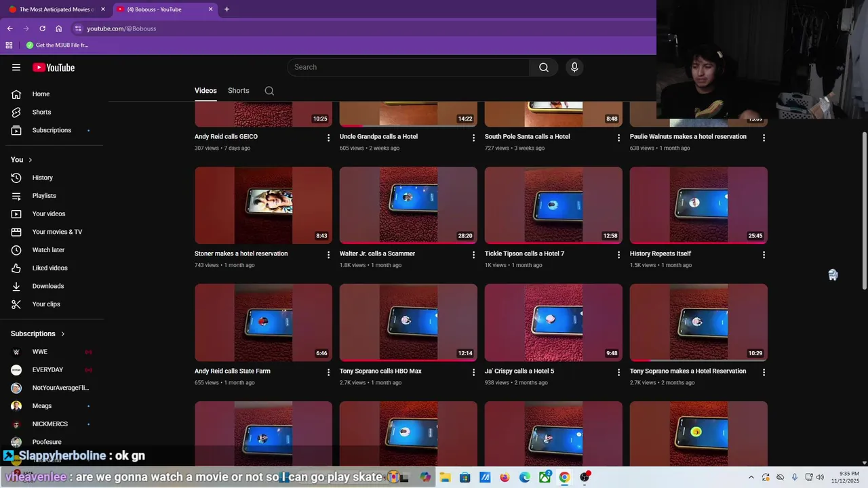Open Walter Jr. calls a Scammer title
This screenshot has height=488, width=868.
[x=377, y=253]
